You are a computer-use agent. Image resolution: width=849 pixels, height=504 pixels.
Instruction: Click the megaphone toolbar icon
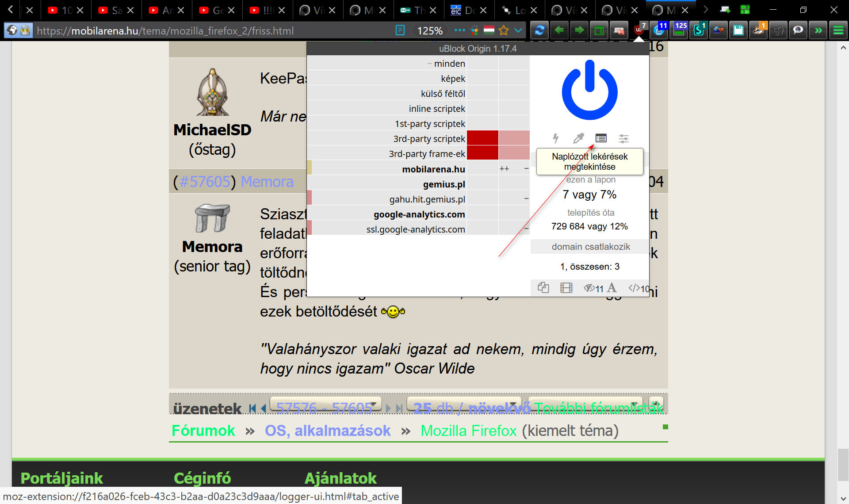(x=778, y=31)
